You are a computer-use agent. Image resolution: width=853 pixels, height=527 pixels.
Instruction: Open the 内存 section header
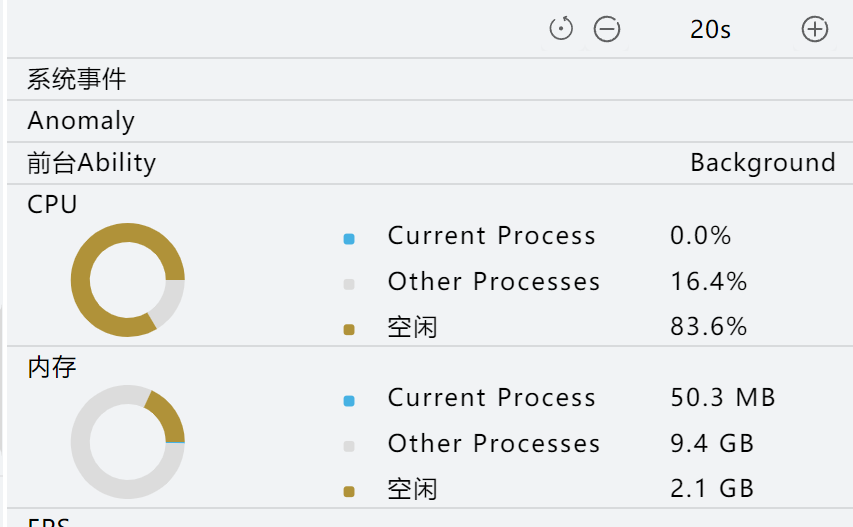(52, 367)
